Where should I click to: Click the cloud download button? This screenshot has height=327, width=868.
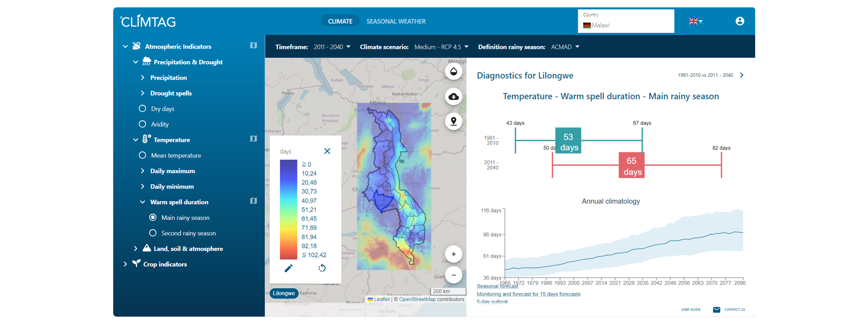454,97
